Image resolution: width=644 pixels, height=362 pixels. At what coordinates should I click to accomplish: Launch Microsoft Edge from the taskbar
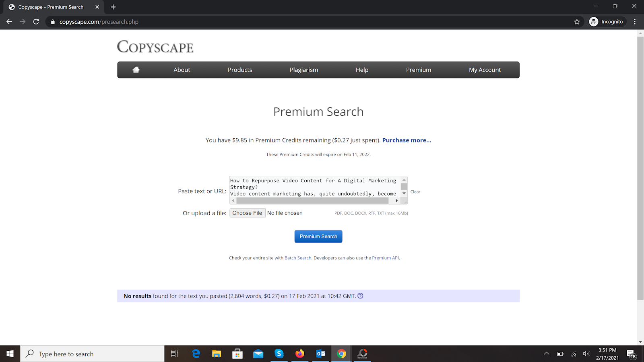point(196,354)
